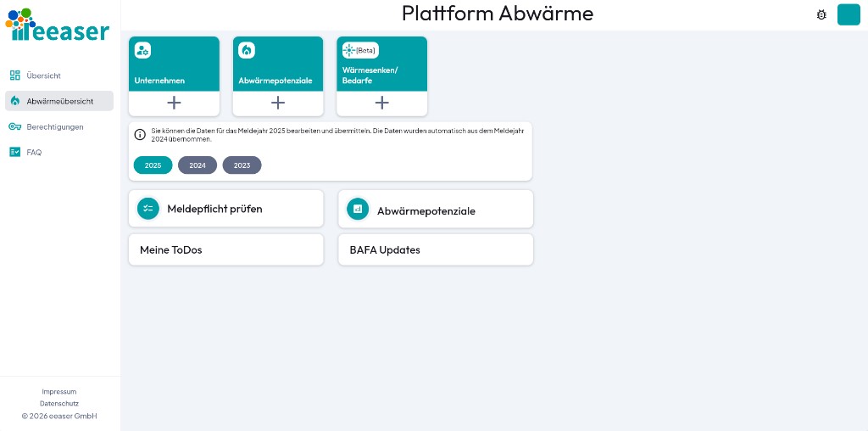Open the Abwärmepotenziale teal tile
This screenshot has width=868, height=431.
coord(278,64)
